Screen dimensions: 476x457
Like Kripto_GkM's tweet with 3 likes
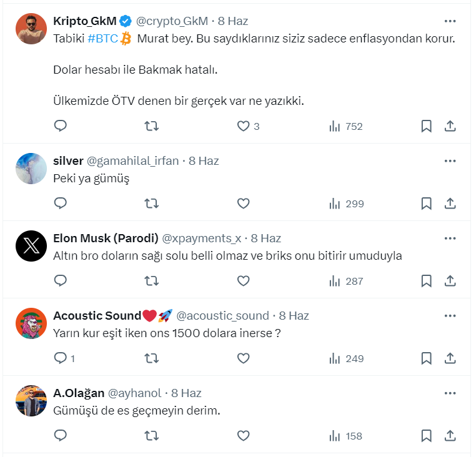(243, 126)
